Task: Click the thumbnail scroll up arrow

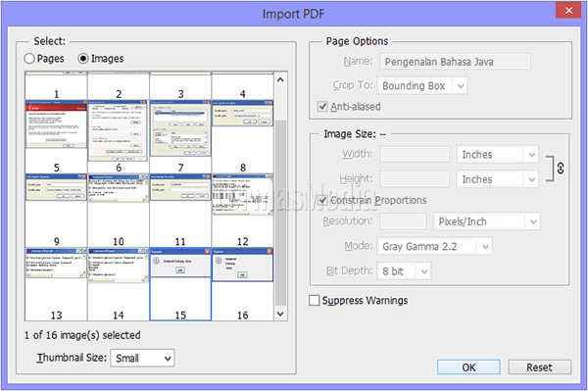Action: tap(280, 79)
